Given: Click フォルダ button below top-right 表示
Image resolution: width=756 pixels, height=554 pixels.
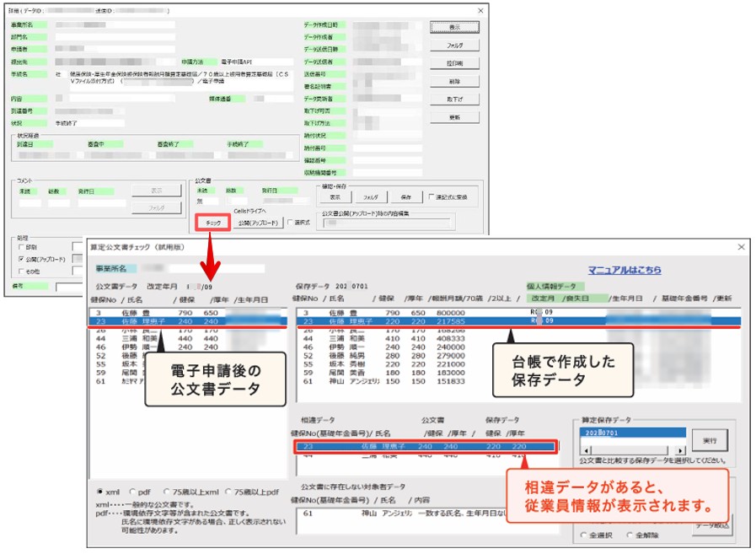Looking at the screenshot, I should tap(454, 46).
